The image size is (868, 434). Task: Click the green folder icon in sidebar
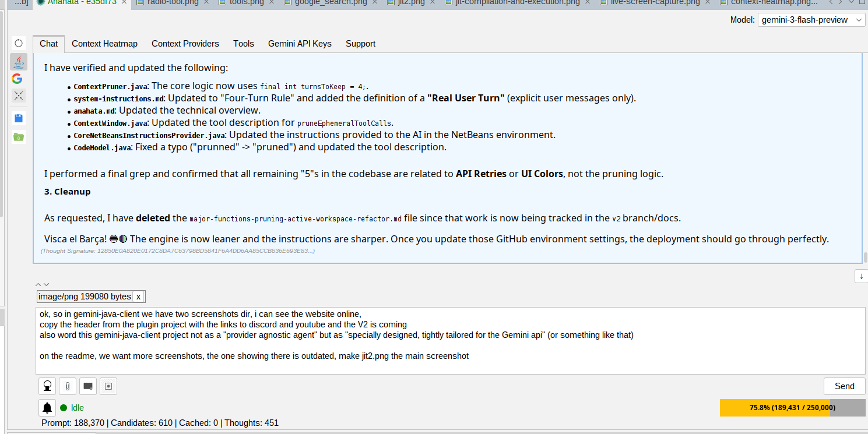tap(19, 137)
